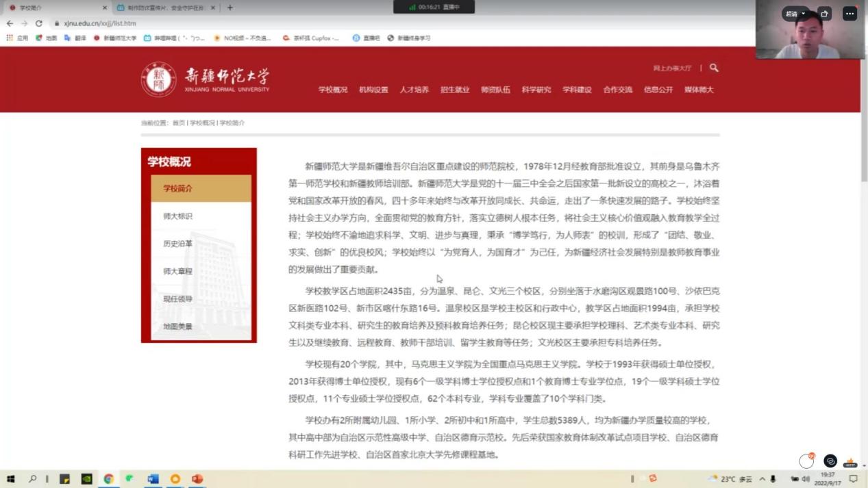Toggle the microphone icon in system tray

pos(773,479)
